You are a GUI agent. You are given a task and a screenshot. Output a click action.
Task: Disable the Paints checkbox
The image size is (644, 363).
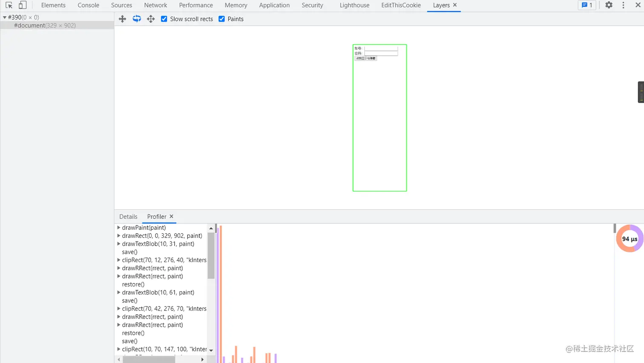[221, 19]
